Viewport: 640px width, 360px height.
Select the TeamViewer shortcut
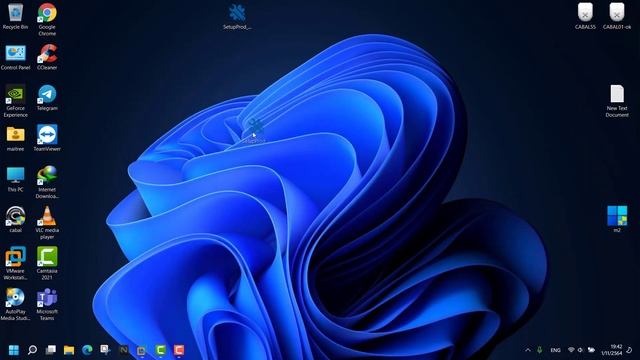pyautogui.click(x=47, y=138)
